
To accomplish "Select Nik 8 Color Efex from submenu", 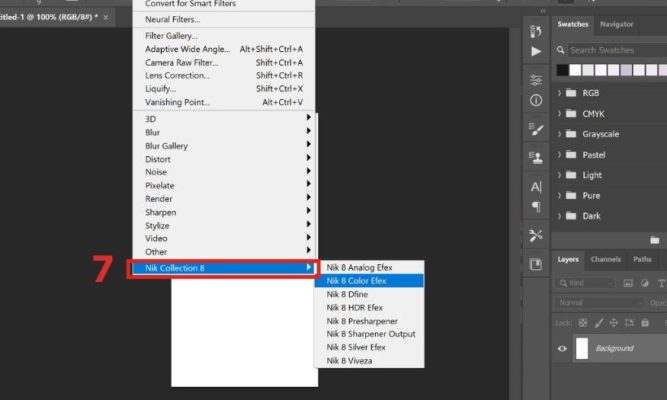I will point(368,281).
